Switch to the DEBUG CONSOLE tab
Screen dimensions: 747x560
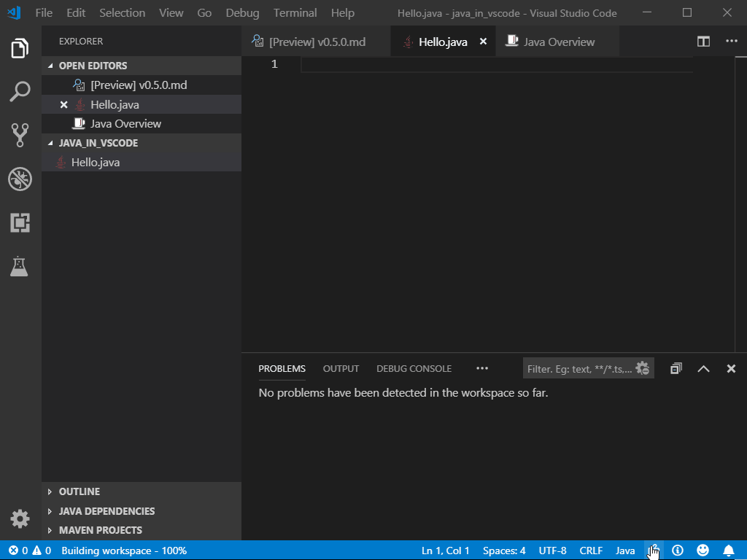point(414,368)
